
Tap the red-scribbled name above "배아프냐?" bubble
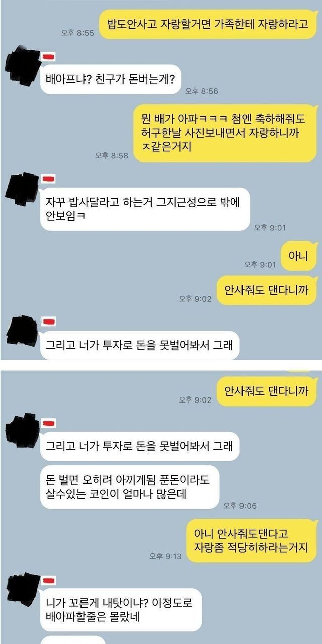pyautogui.click(x=48, y=55)
